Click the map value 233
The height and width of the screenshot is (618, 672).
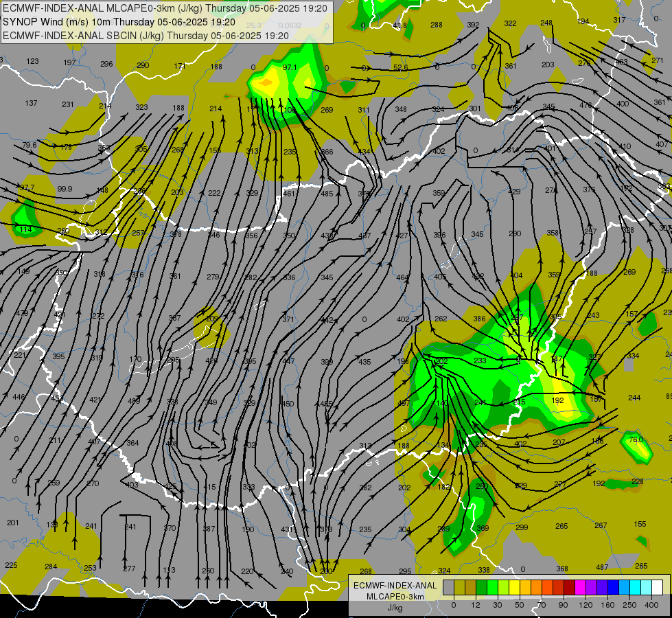pos(480,360)
